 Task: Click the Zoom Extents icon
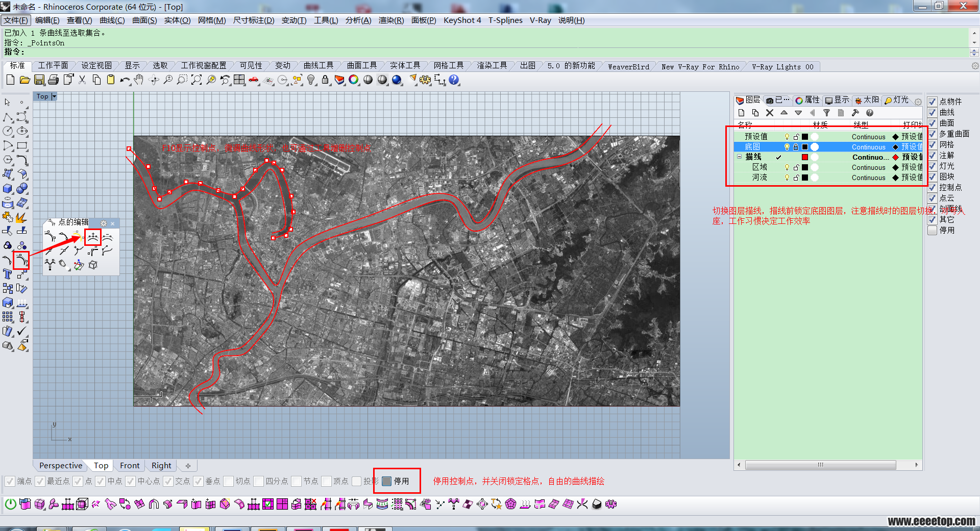pyautogui.click(x=197, y=80)
